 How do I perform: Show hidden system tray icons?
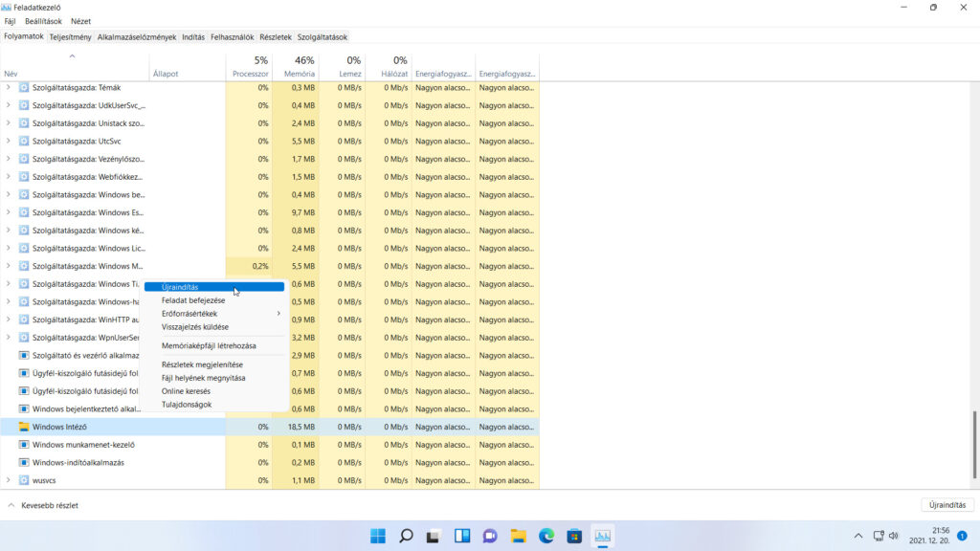click(858, 536)
